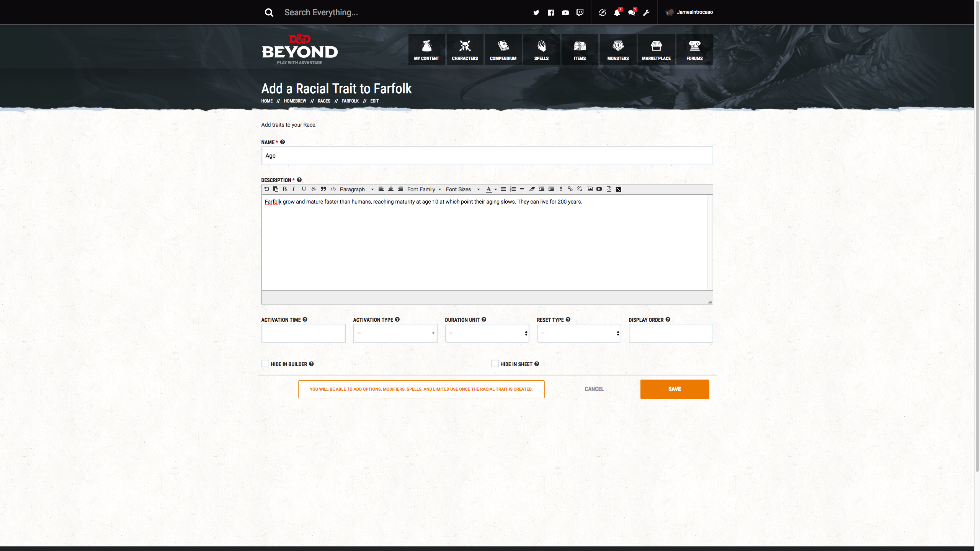Viewport: 980px width, 551px height.
Task: Insert an image
Action: 590,189
